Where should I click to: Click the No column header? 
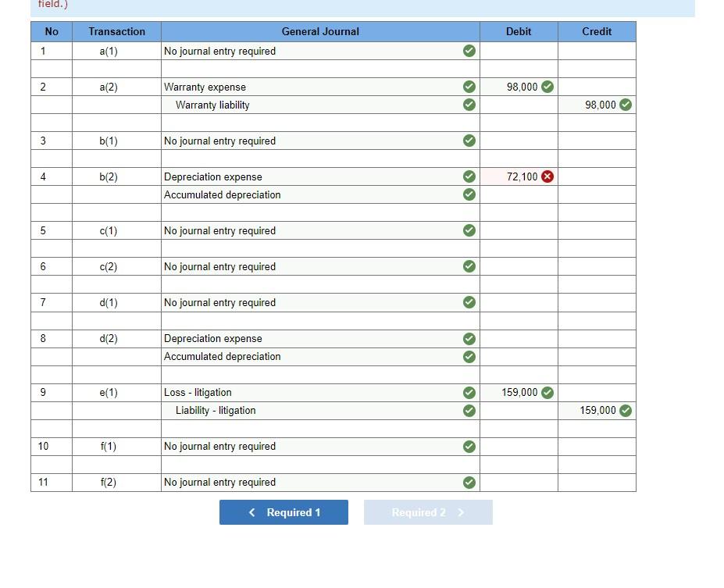tap(52, 31)
